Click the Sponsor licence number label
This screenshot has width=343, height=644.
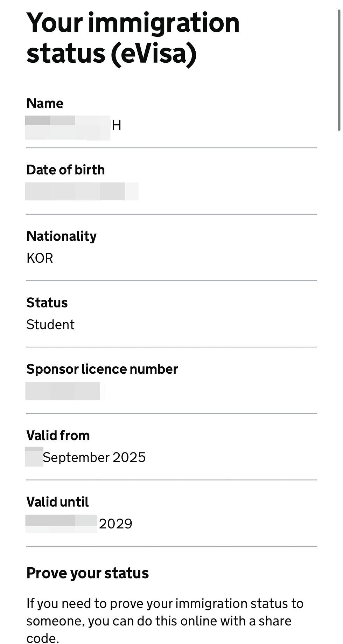coord(102,369)
